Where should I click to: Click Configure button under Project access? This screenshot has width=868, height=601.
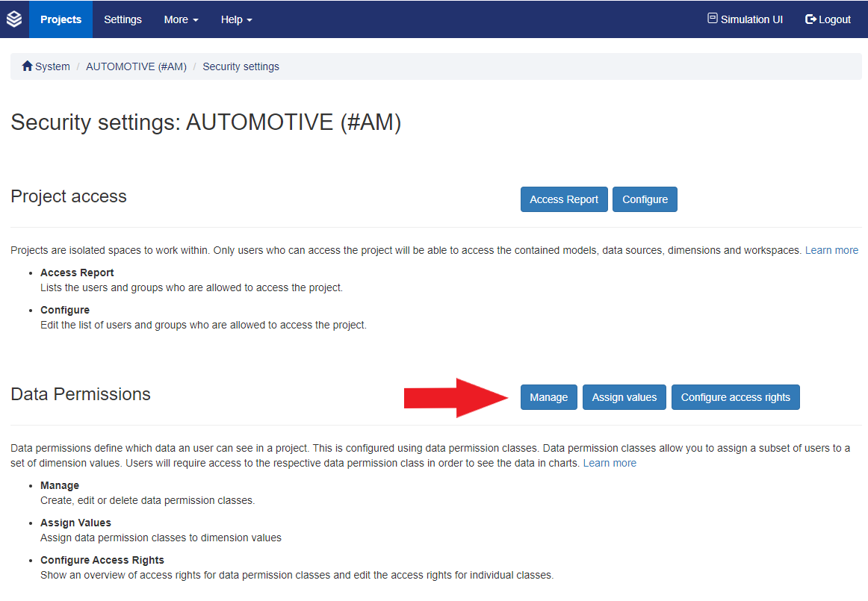pyautogui.click(x=645, y=199)
